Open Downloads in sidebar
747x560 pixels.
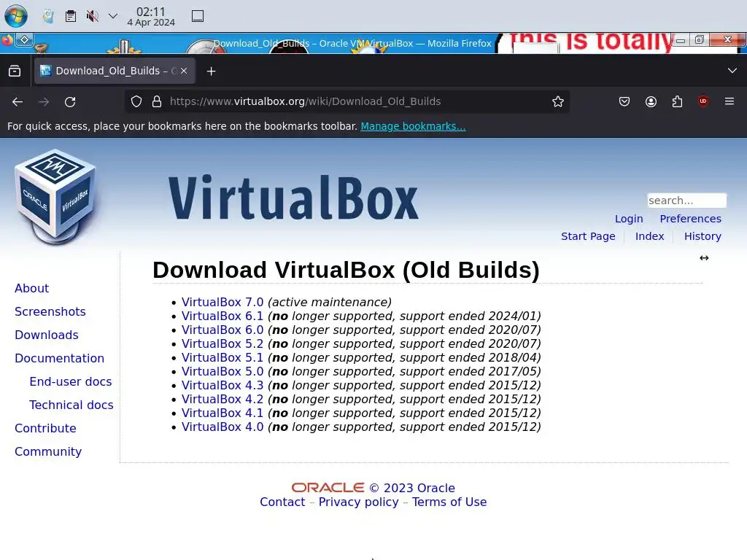coord(46,335)
